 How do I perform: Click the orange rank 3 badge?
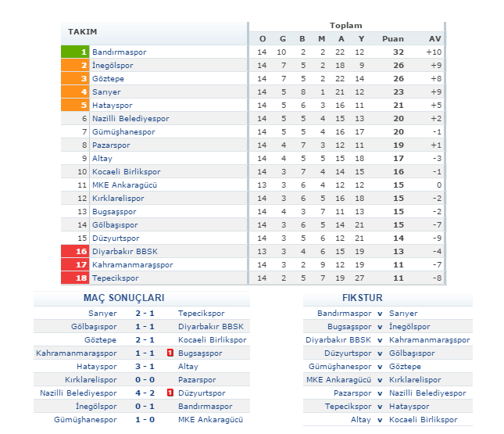coord(76,78)
